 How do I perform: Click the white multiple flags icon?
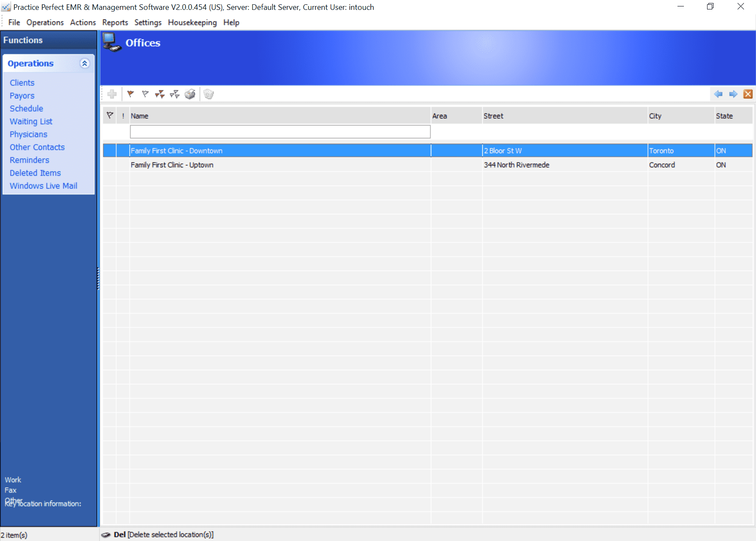[x=175, y=94]
